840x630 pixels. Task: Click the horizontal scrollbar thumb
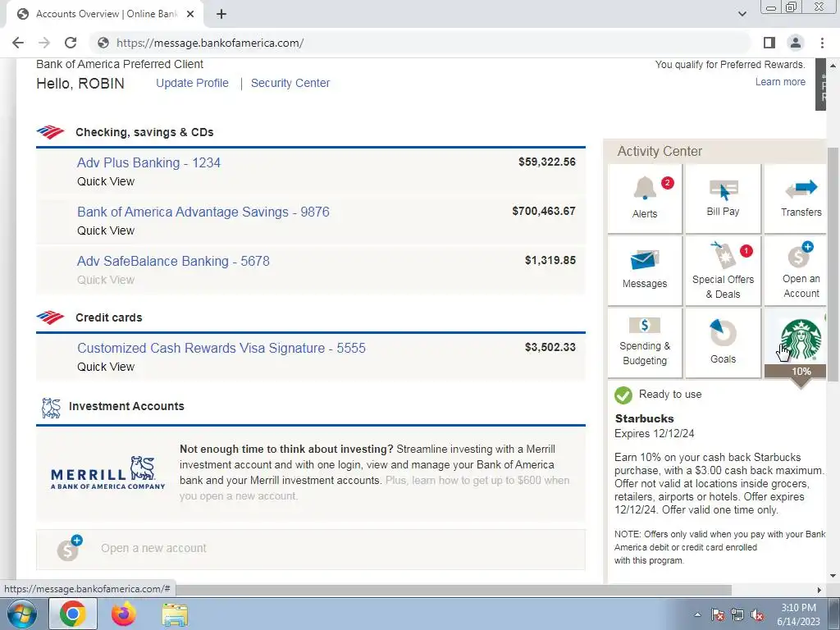coord(453,590)
